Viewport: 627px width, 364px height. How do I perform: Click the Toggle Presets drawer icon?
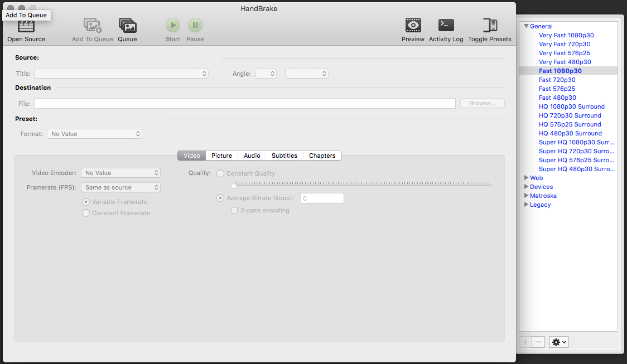pyautogui.click(x=490, y=25)
